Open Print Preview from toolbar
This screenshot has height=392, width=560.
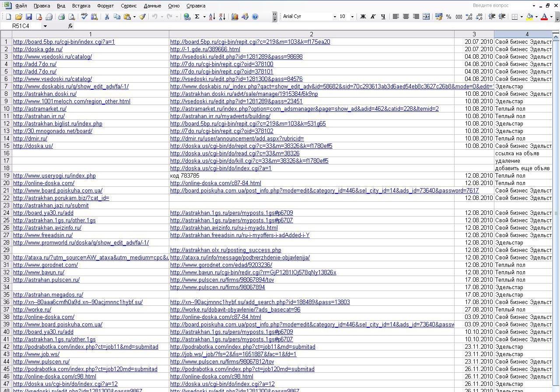pos(71,17)
